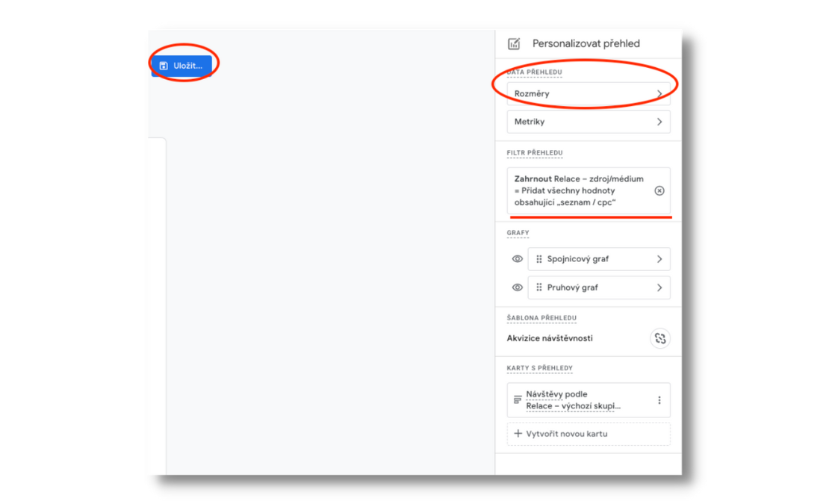Click the card icon left of Návštěvy podle
The image size is (829, 504).
point(518,400)
